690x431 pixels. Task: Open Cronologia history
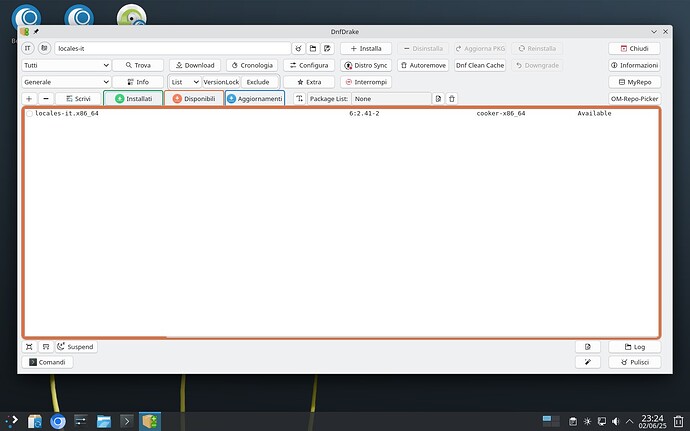(x=252, y=65)
